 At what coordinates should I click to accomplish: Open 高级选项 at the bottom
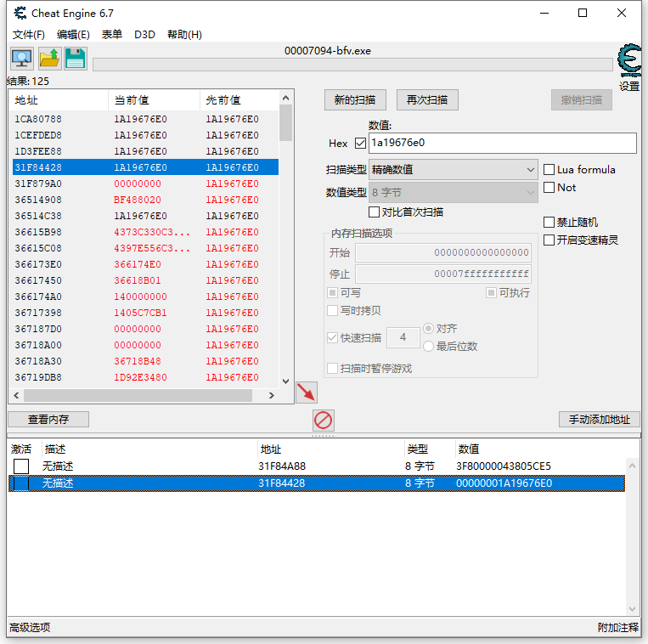tap(30, 628)
